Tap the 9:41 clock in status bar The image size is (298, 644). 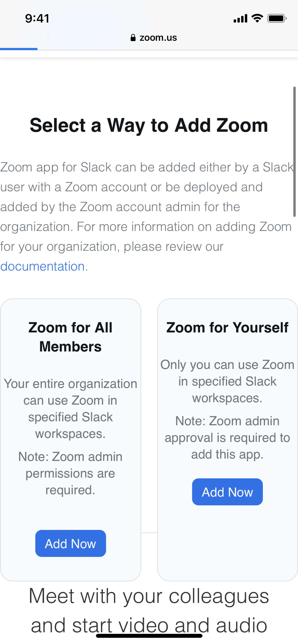[x=37, y=18]
